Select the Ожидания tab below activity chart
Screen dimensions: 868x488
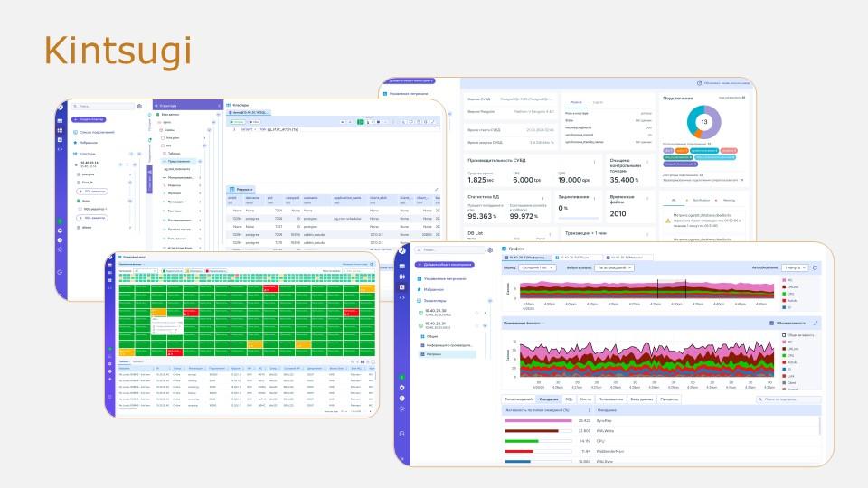coord(549,399)
